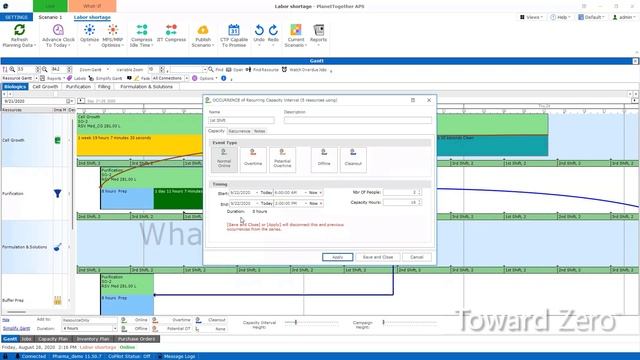
Task: Open the Current Scenario menu icon
Action: click(x=296, y=30)
